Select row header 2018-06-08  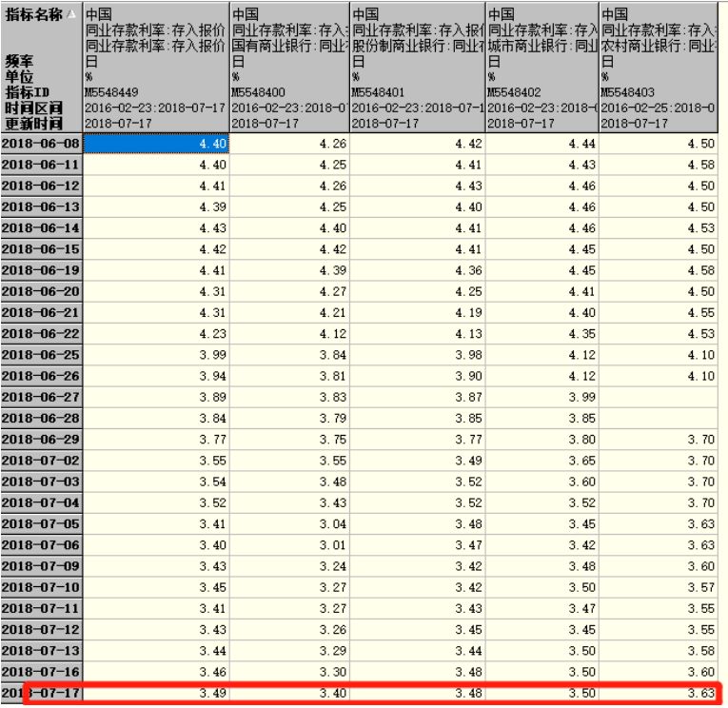coord(41,144)
